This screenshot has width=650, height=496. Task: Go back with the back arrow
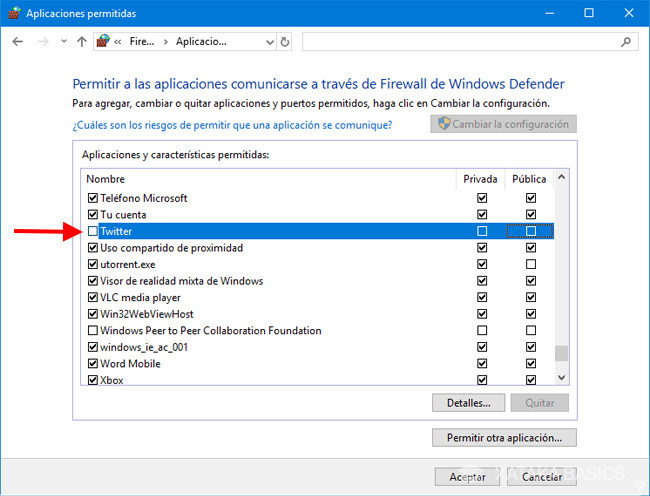pos(17,41)
